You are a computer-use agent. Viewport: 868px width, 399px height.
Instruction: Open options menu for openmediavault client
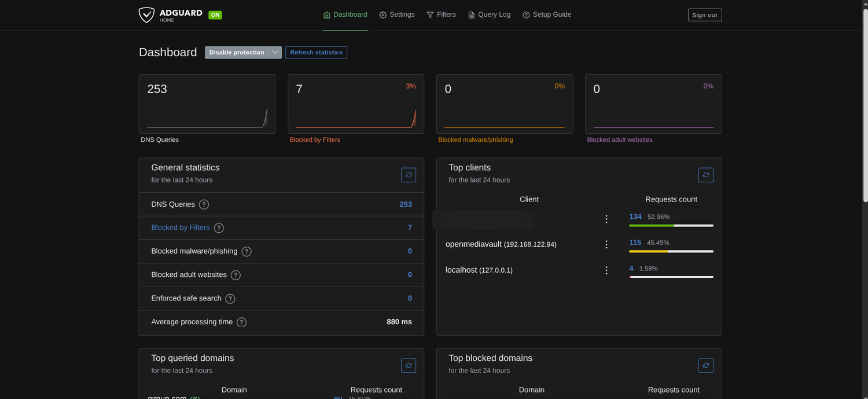coord(606,244)
